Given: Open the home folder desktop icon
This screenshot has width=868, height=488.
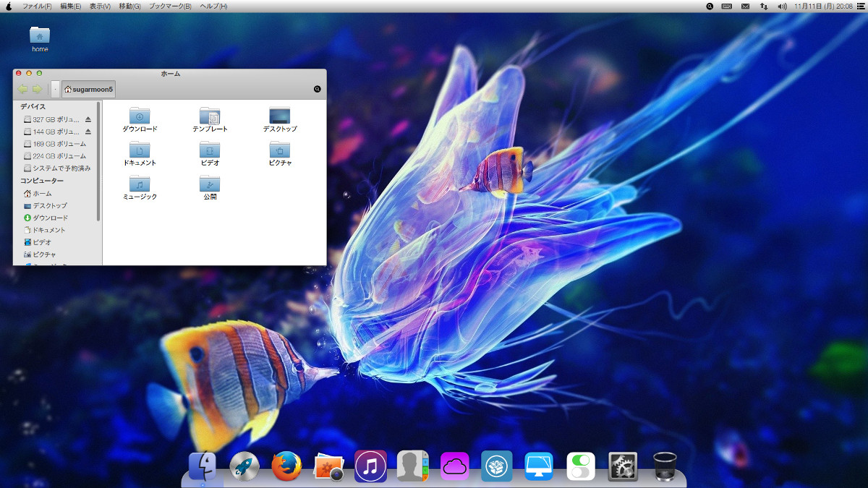Looking at the screenshot, I should coord(40,39).
